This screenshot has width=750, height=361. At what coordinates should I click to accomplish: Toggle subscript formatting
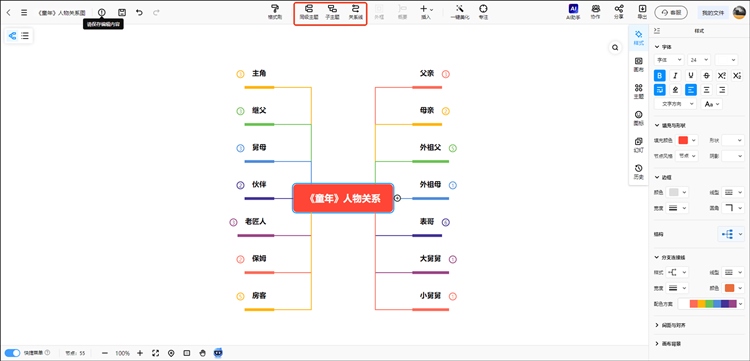pyautogui.click(x=737, y=76)
